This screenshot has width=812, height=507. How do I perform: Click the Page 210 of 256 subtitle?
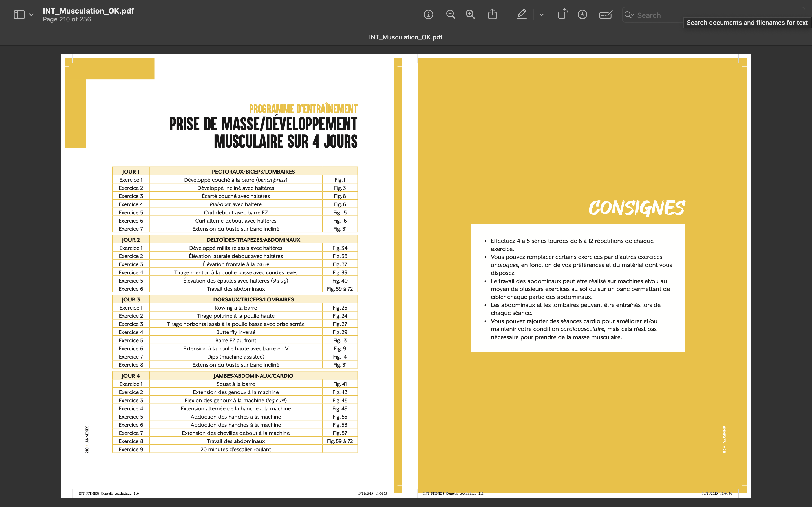click(67, 19)
